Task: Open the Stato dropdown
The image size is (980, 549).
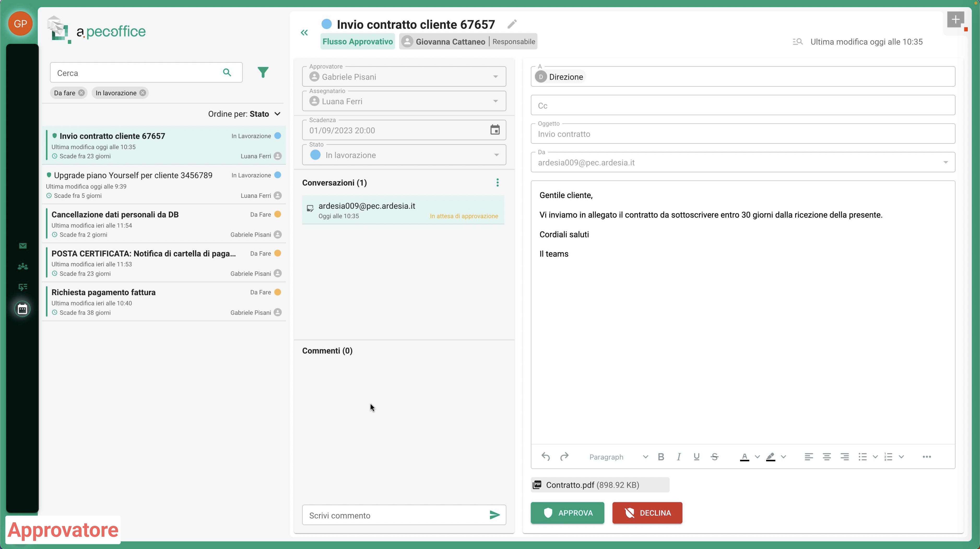Action: coord(404,155)
